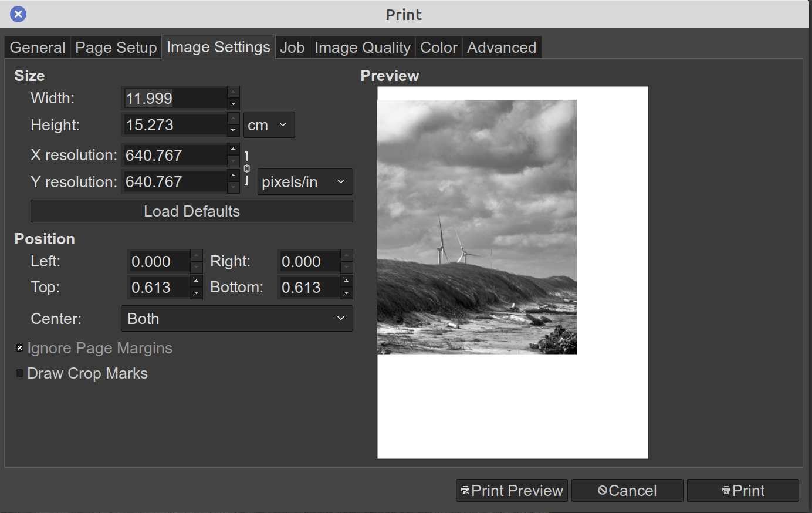Cancel the print dialog
812x513 pixels.
tap(627, 491)
